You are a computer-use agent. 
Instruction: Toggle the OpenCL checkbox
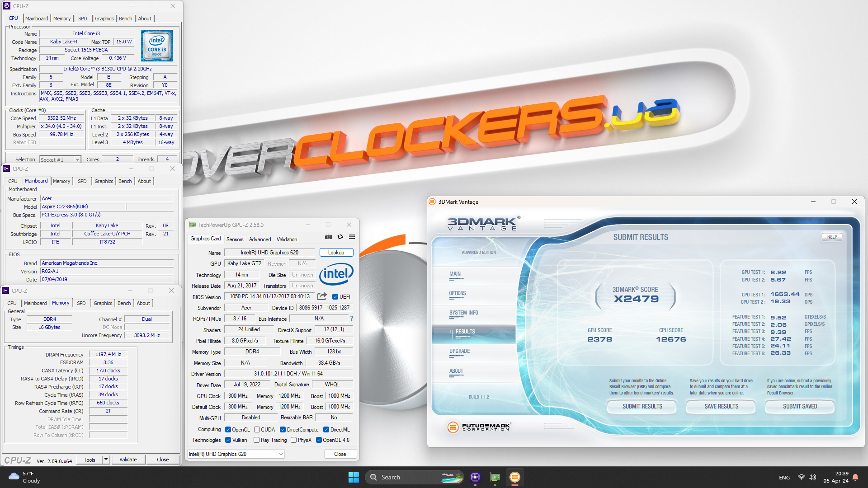(228, 430)
